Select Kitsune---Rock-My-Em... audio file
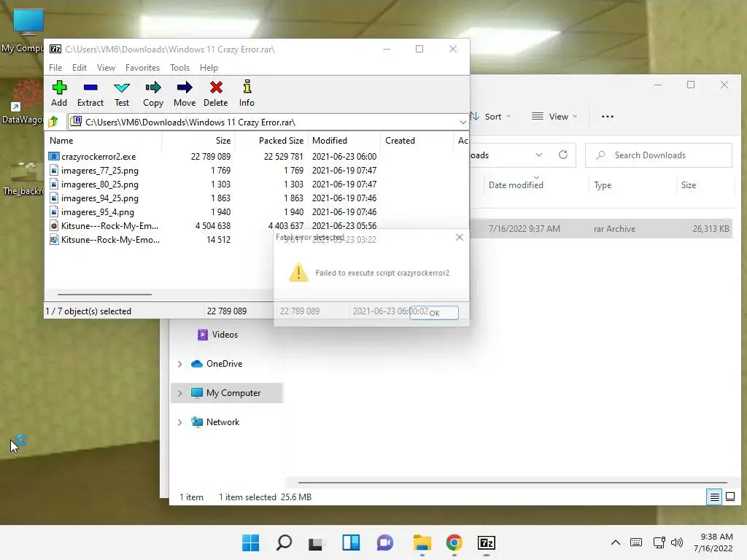The image size is (747, 560). (109, 226)
